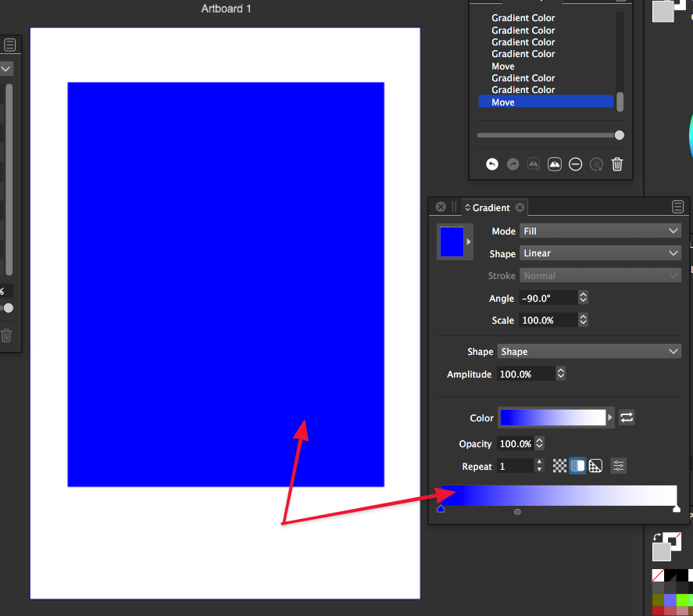Click the undo icon in History panel
Viewport: 693px width, 616px height.
(491, 164)
